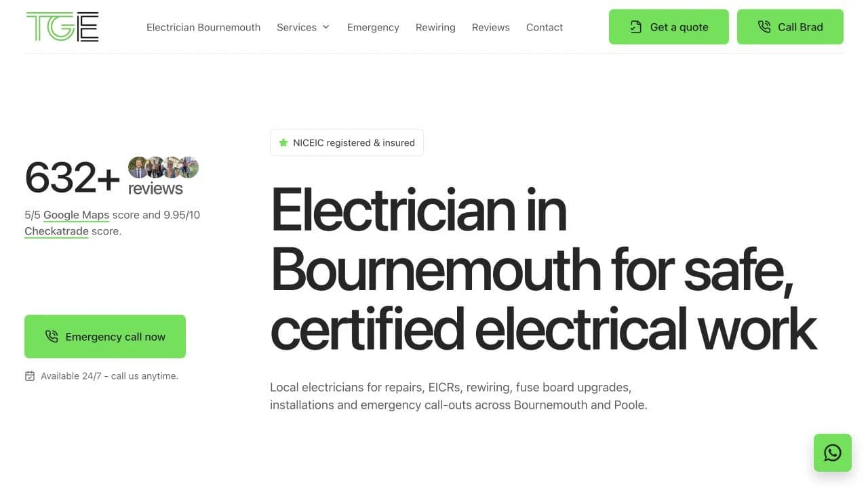
Task: Click the document icon in Get a quote
Action: pyautogui.click(x=635, y=27)
